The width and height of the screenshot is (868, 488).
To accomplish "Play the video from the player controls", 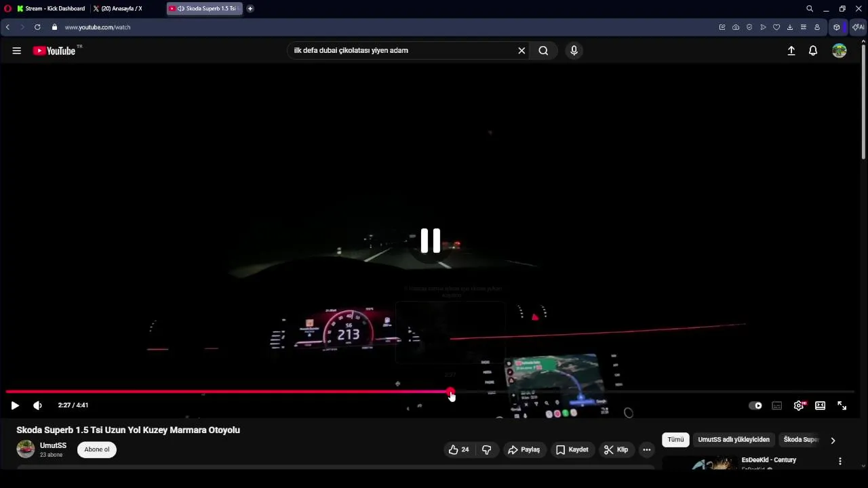I will coord(15,405).
